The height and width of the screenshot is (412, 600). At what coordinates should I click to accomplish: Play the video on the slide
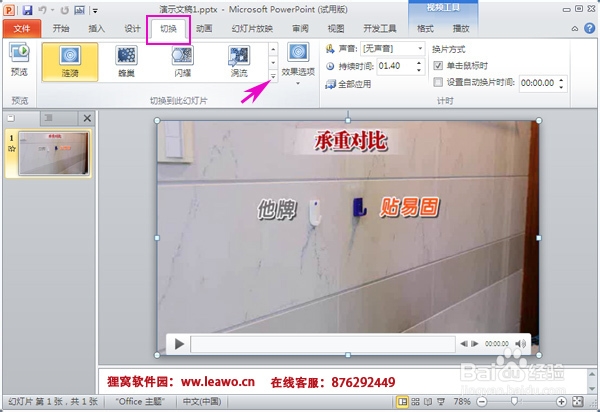(179, 344)
